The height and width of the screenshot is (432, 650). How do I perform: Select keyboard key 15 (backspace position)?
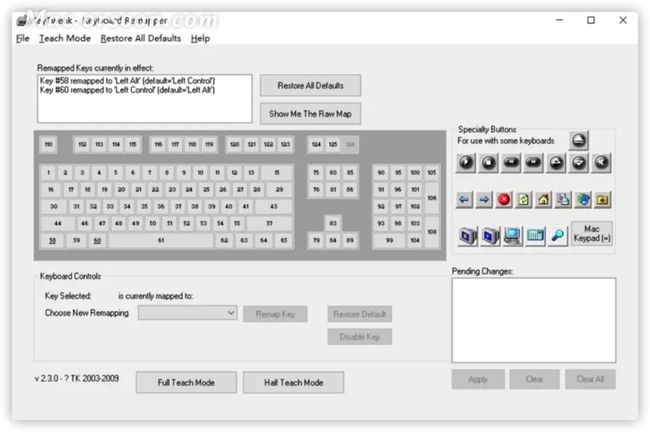(277, 172)
